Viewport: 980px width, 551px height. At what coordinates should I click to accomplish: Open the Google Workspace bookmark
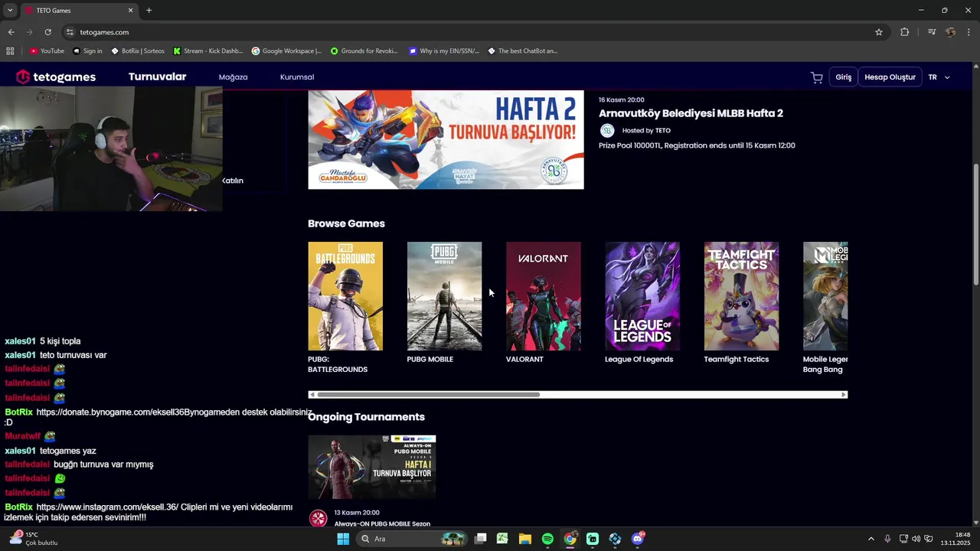tap(286, 51)
